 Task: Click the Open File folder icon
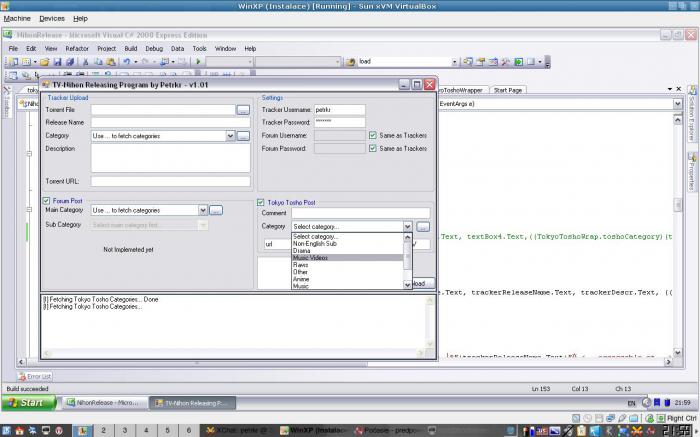(44, 62)
